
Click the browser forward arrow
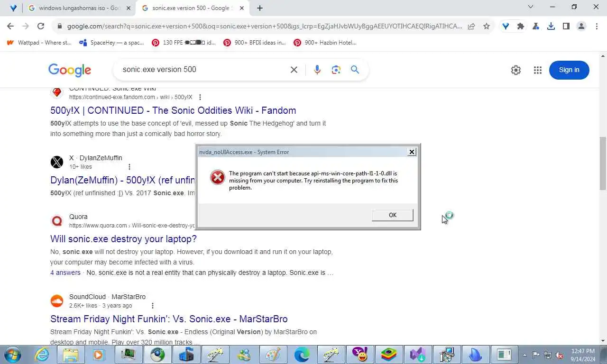tap(26, 26)
